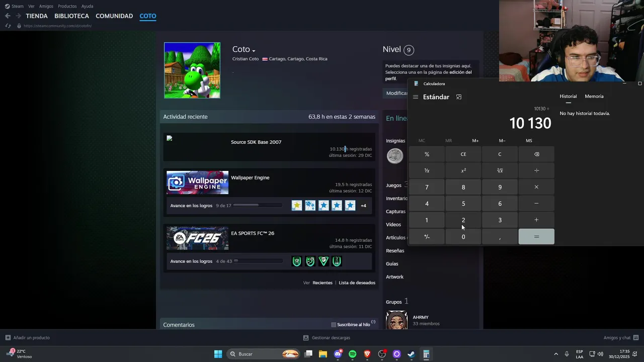Image resolution: width=644 pixels, height=362 pixels.
Task: Click FC 26 achievement progress bar
Action: coord(258,261)
